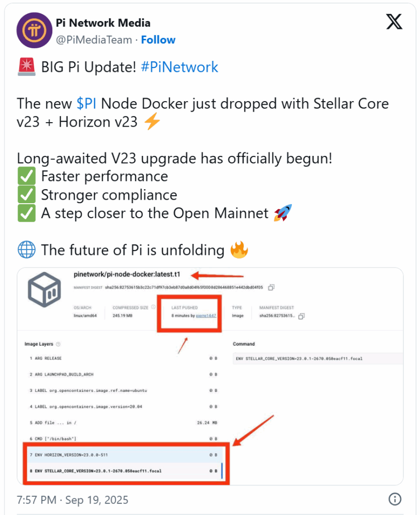Open the pierre1447 user link

click(x=206, y=316)
